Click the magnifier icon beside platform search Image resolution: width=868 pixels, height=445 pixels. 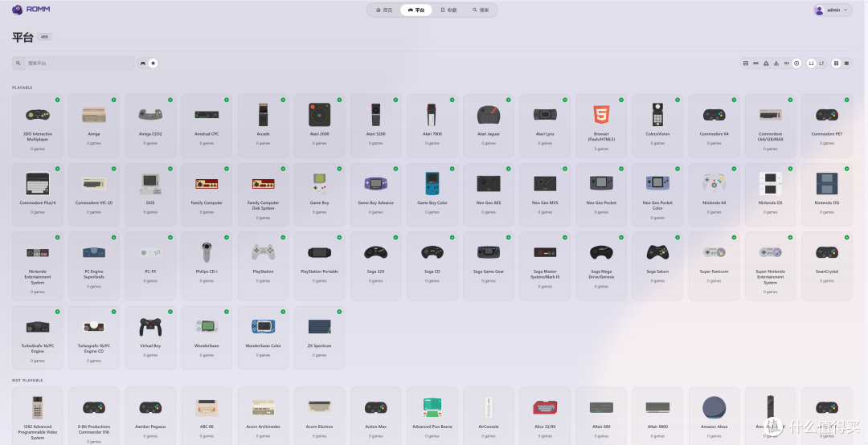[18, 63]
